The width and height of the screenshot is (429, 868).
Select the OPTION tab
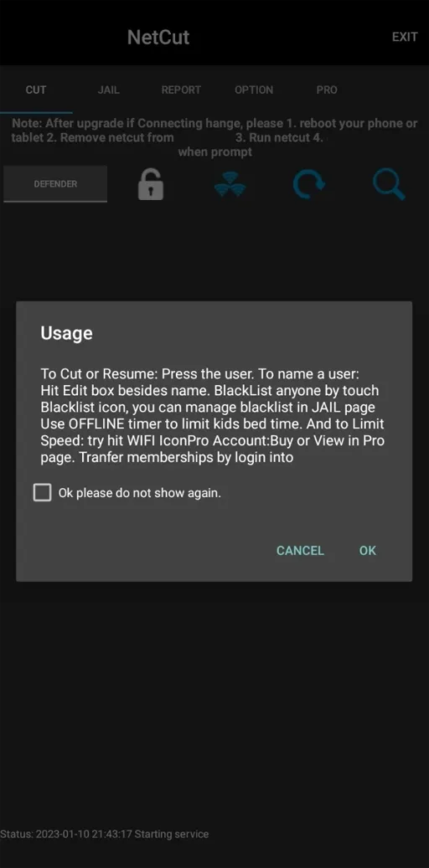tap(254, 90)
